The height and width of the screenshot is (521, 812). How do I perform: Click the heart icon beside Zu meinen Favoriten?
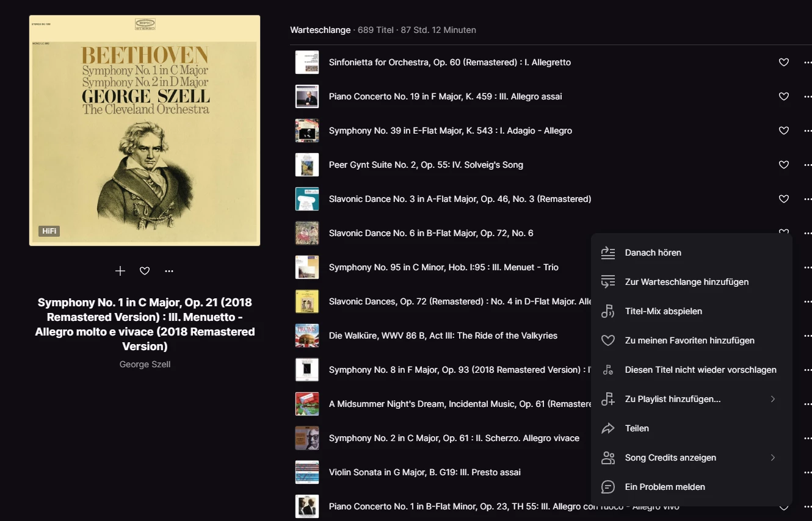click(x=608, y=340)
